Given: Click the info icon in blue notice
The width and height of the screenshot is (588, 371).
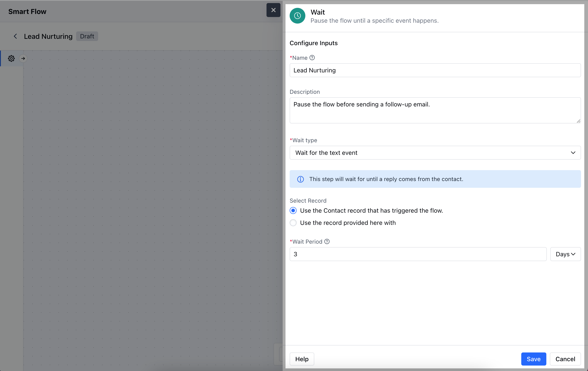Looking at the screenshot, I should coord(300,179).
